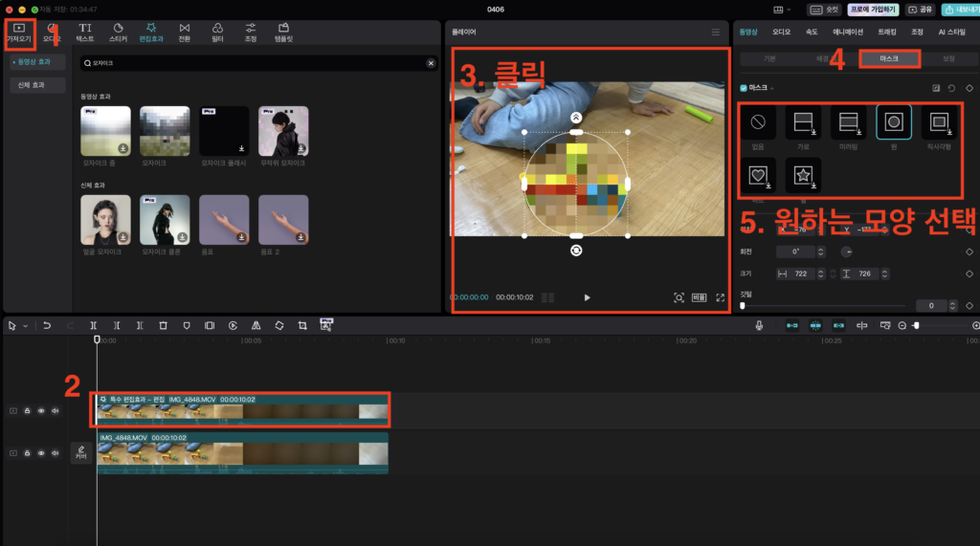Pick the star-shaped mask
The width and height of the screenshot is (980, 546).
point(803,175)
